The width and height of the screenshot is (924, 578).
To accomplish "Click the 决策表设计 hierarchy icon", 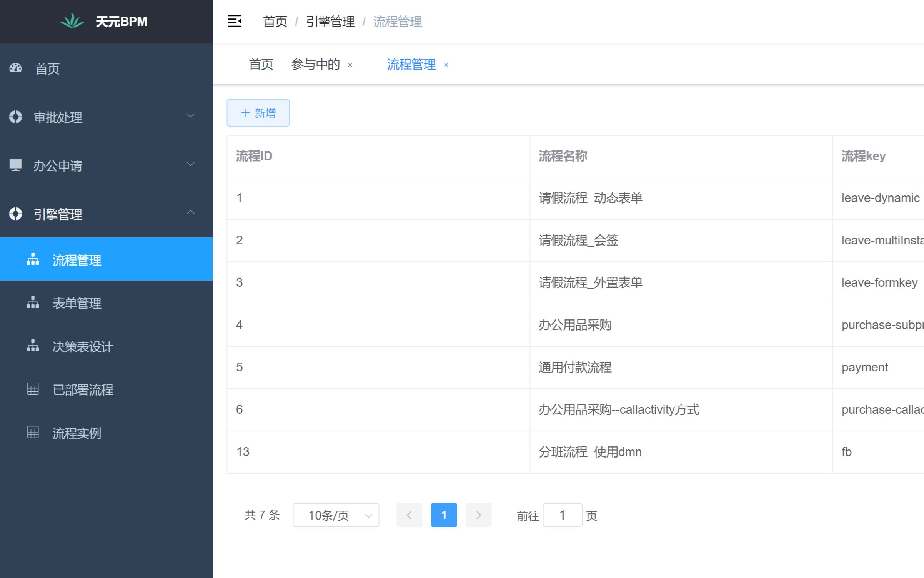I will 33,346.
